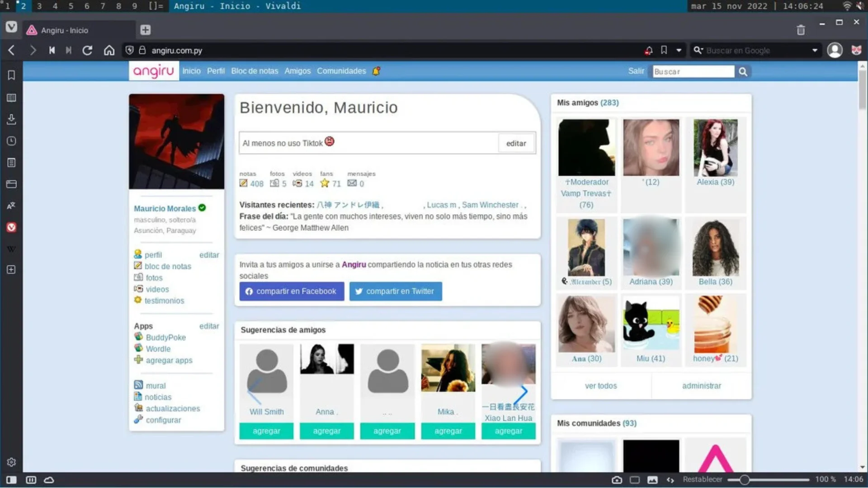Capture page with the camera icon
The image size is (868, 488).
click(x=617, y=480)
